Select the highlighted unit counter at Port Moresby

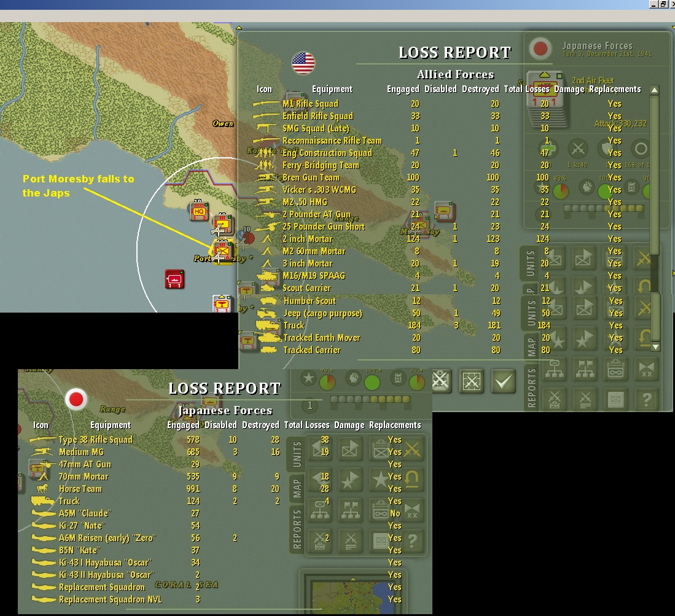222,251
